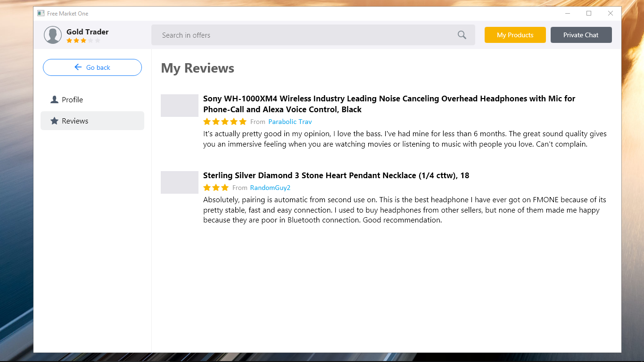644x362 pixels.
Task: Click the My Reviews heading
Action: (x=198, y=68)
